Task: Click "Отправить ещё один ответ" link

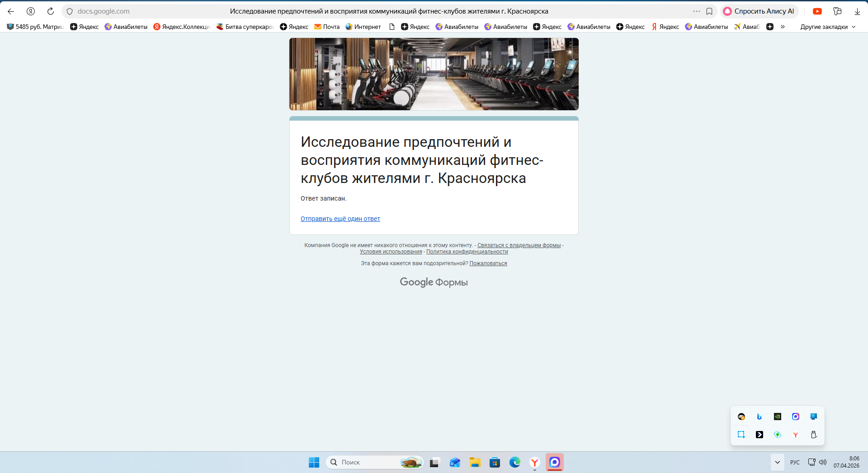Action: click(340, 219)
